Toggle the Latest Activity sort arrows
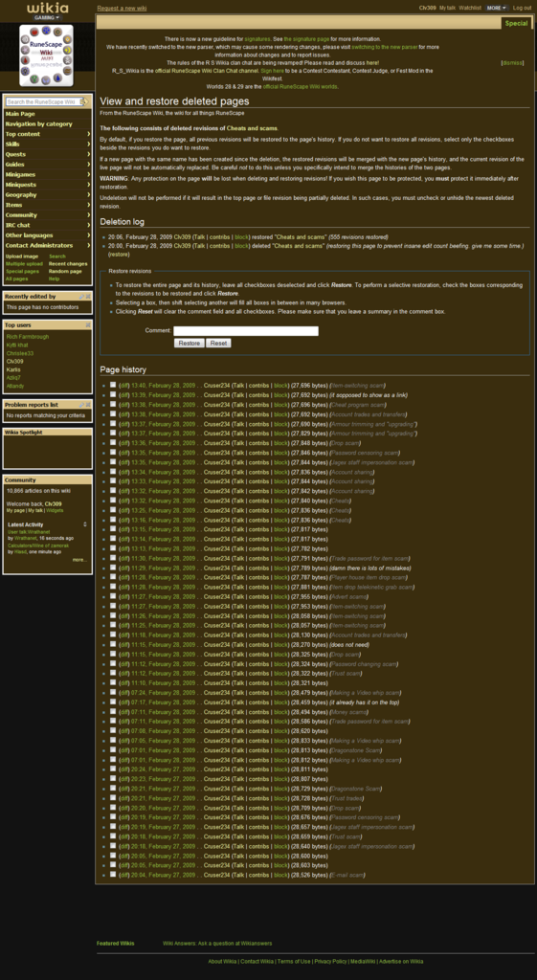The height and width of the screenshot is (980, 537). [85, 524]
